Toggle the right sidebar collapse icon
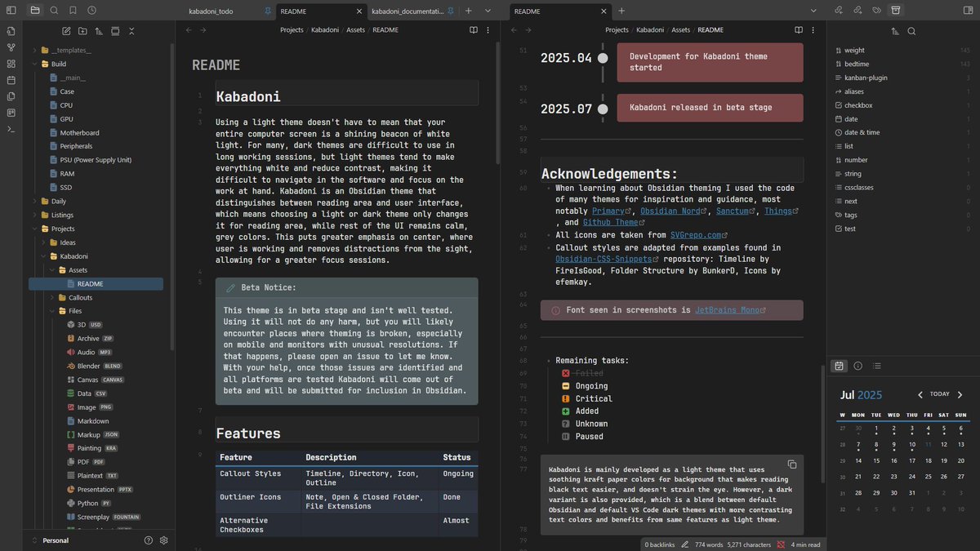This screenshot has width=980, height=551. point(968,11)
